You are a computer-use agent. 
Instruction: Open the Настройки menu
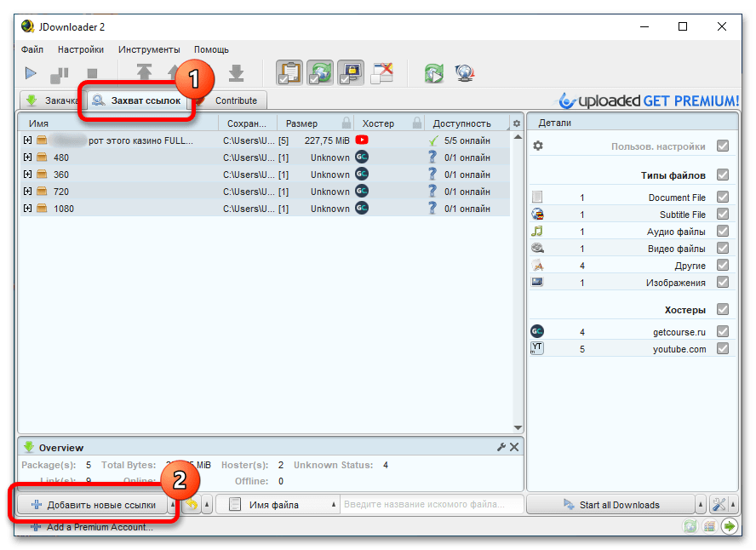81,49
